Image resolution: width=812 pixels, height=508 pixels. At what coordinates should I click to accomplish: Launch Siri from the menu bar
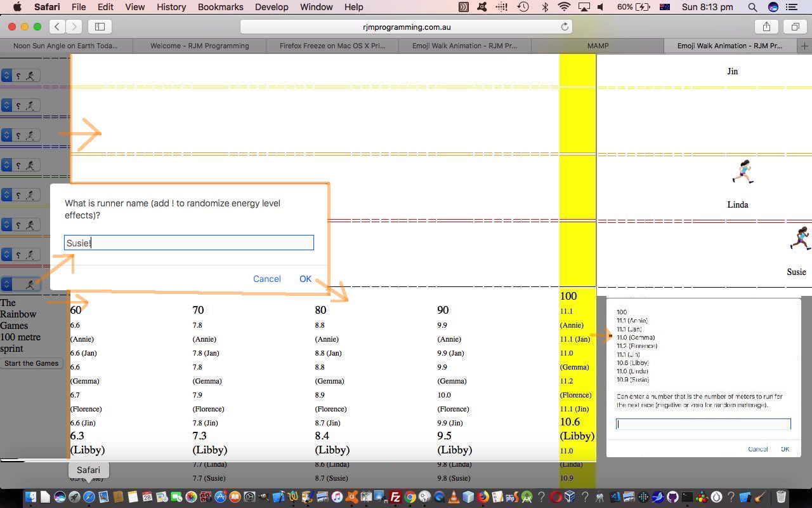[x=773, y=7]
